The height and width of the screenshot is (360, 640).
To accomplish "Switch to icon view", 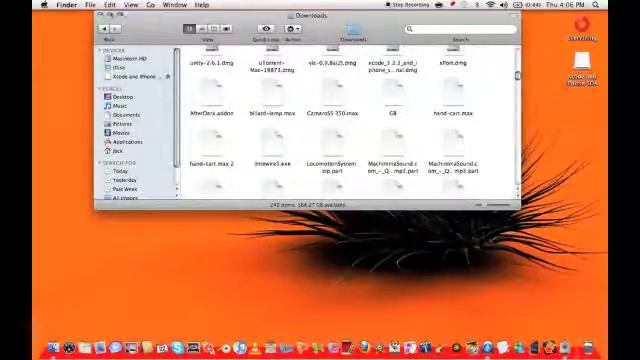I will click(189, 29).
